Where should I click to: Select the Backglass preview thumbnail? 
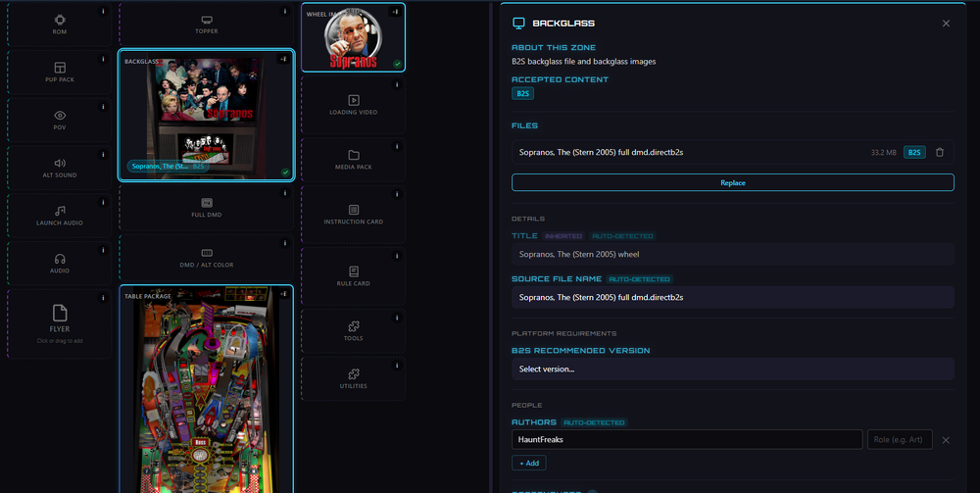point(206,116)
